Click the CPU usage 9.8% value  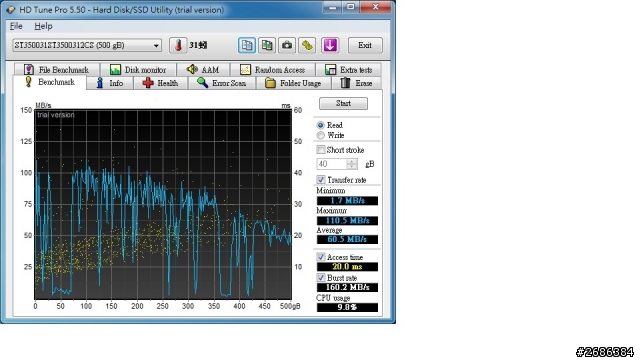coord(347,307)
